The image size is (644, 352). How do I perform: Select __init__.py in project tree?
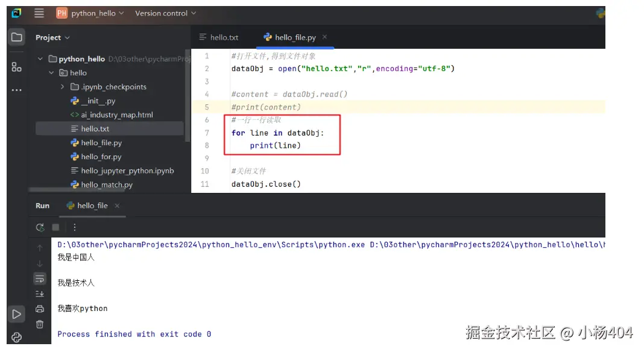click(98, 101)
